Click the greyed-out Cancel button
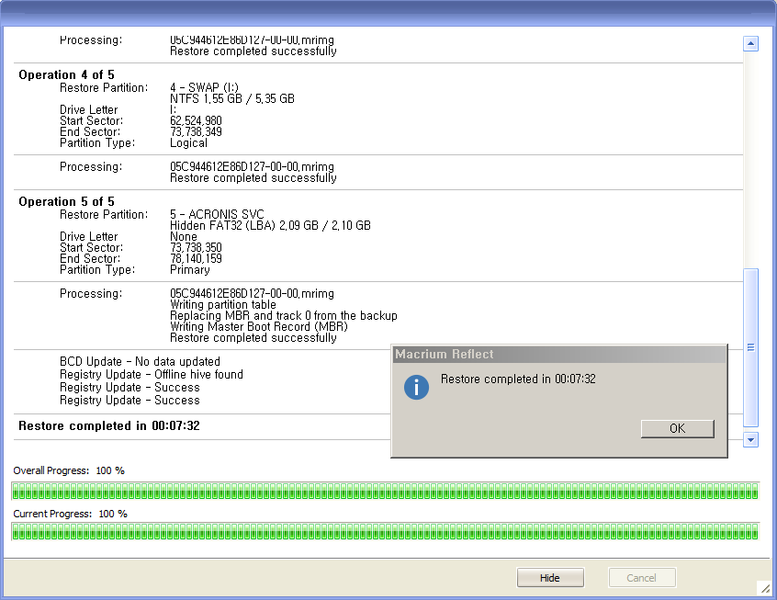The width and height of the screenshot is (777, 600). click(642, 577)
